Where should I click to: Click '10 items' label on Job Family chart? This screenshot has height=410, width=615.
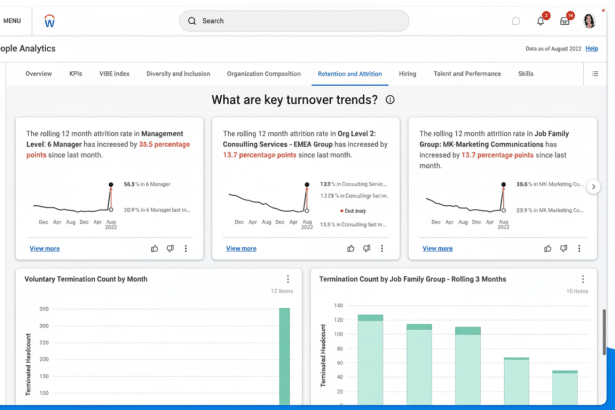coord(577,291)
